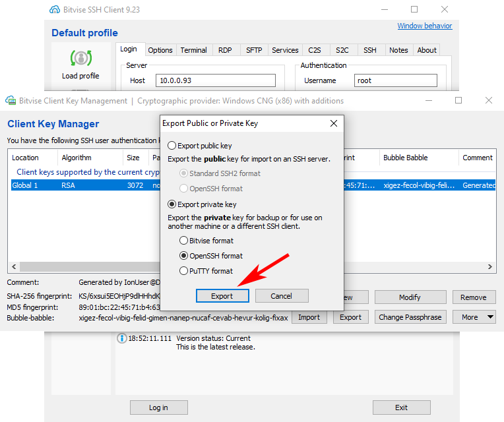Image resolution: width=504 pixels, height=422 pixels.
Task: Click the info icon beside Version status log
Action: point(122,338)
